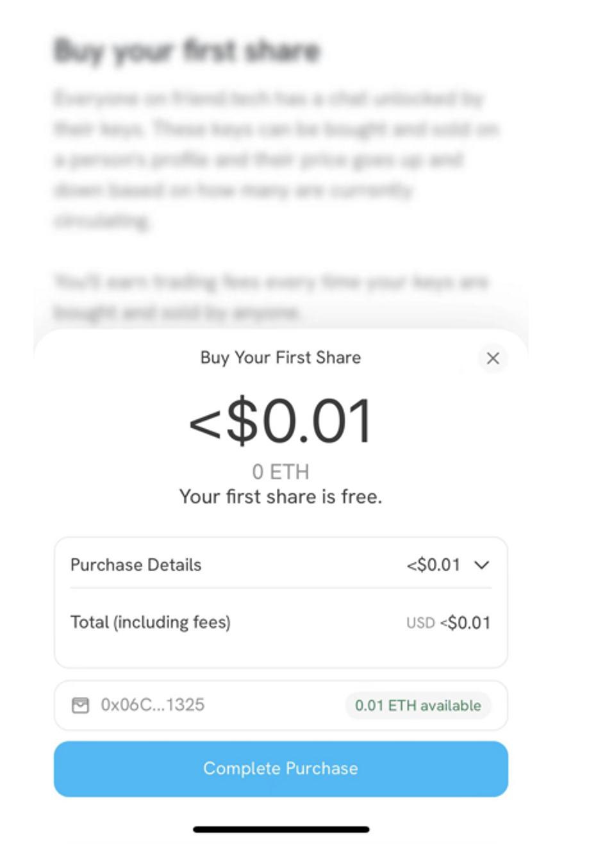
Task: Click the 0 ETH amount text
Action: pos(281,472)
